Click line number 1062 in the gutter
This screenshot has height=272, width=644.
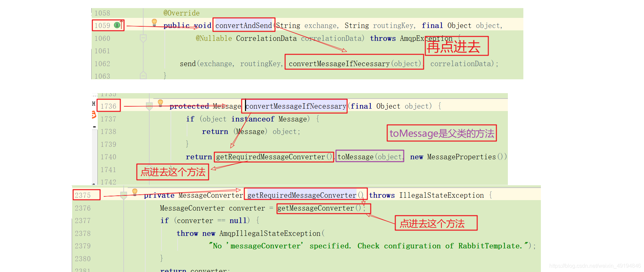(102, 64)
